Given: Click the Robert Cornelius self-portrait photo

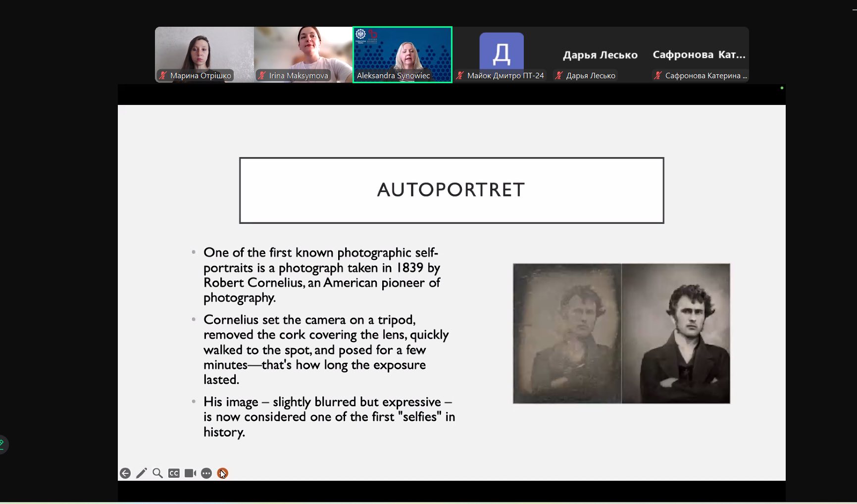Looking at the screenshot, I should [621, 334].
